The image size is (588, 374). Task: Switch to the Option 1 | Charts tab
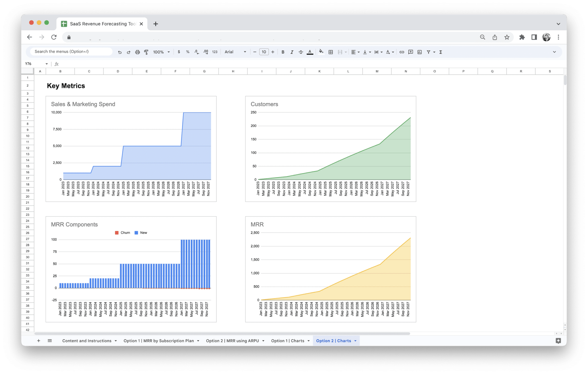coord(288,341)
